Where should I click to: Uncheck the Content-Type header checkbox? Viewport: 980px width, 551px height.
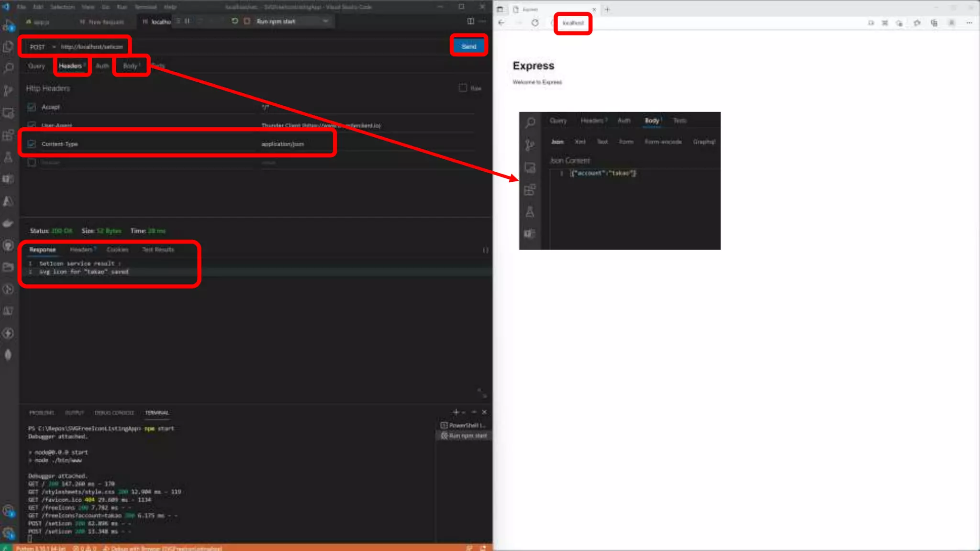pos(32,143)
